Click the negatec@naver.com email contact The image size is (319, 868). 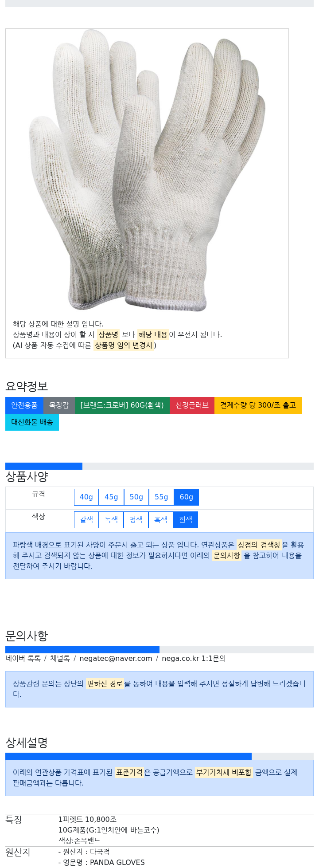click(116, 659)
